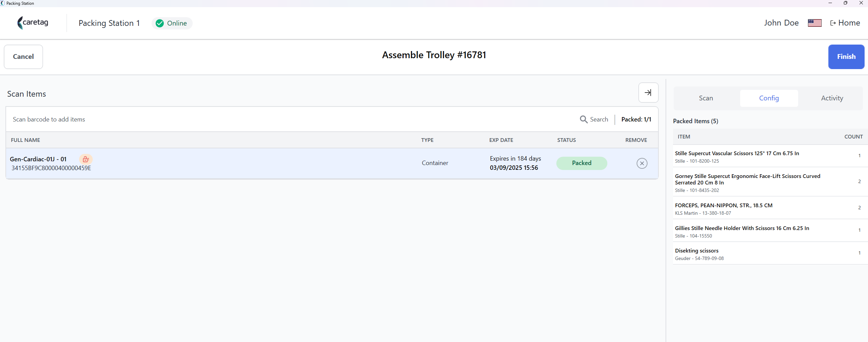
Task: Click the caretag logo
Action: 33,23
